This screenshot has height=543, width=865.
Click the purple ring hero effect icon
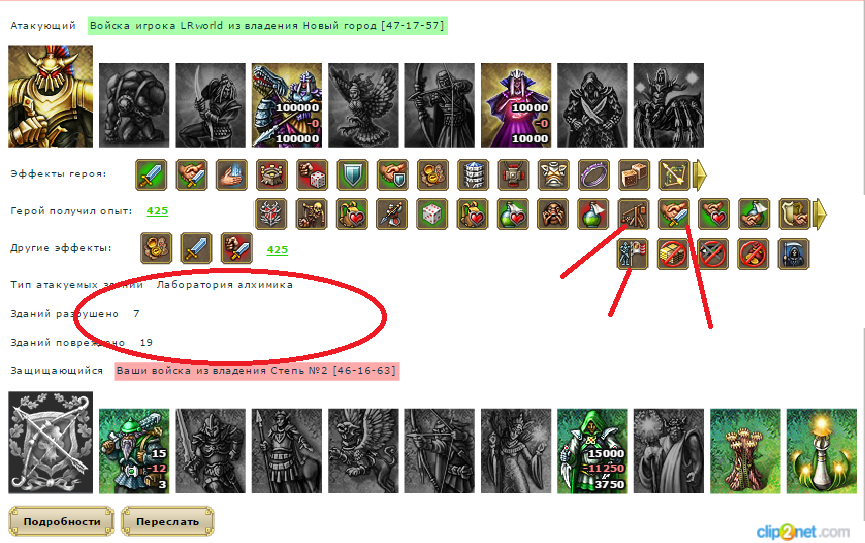[x=594, y=175]
